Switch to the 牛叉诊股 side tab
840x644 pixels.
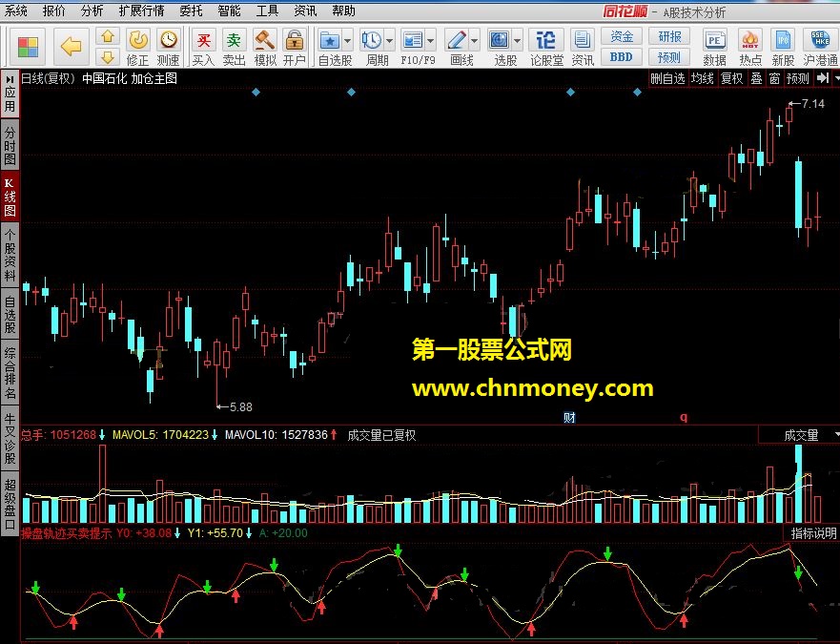[x=10, y=438]
